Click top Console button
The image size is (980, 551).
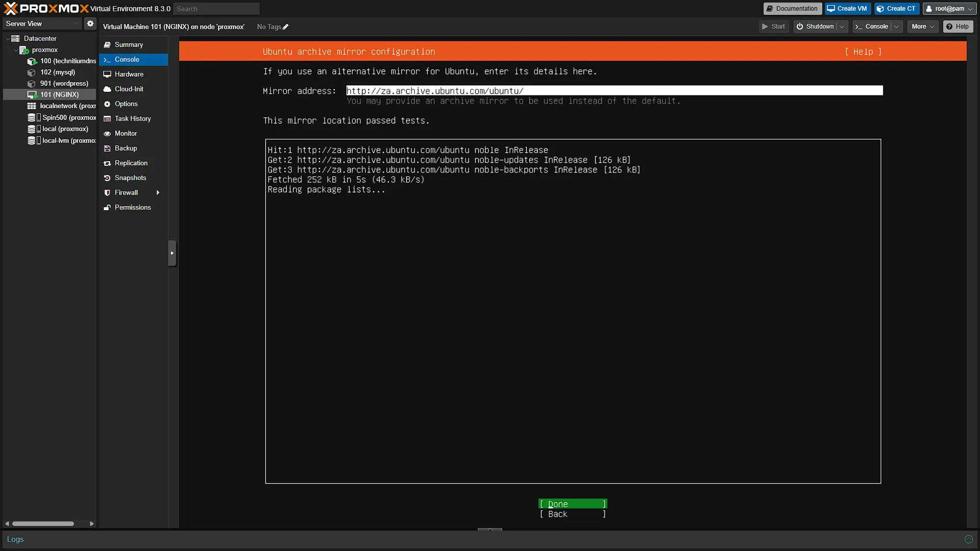(872, 27)
